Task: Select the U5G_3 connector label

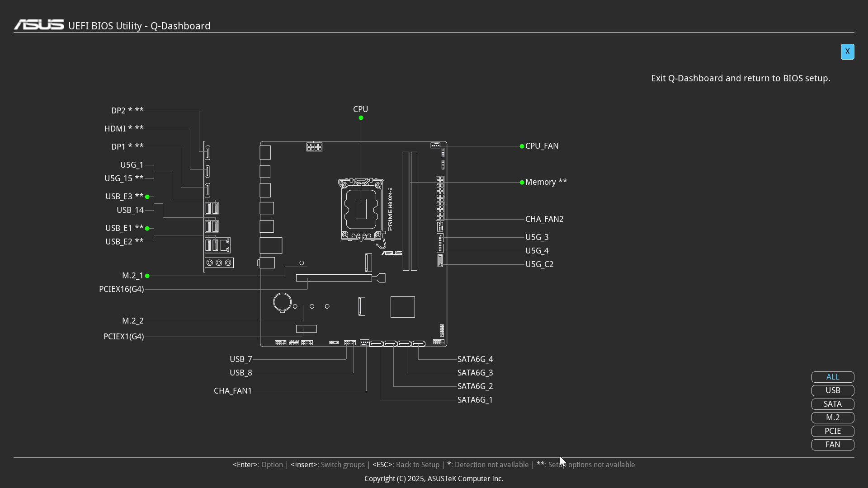Action: coord(537,237)
